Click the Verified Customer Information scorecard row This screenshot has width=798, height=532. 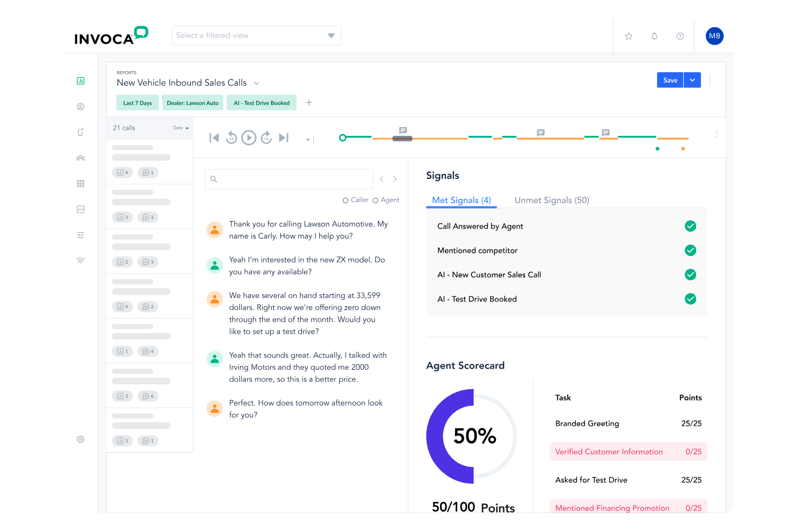pyautogui.click(x=629, y=452)
